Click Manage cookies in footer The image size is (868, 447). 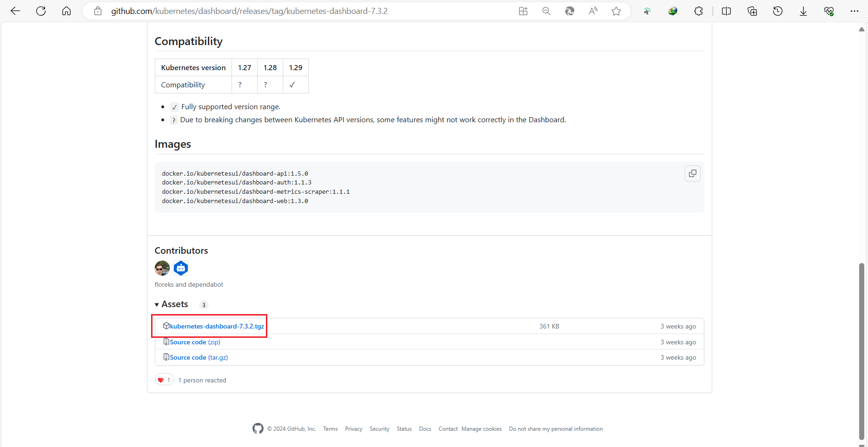(x=482, y=429)
